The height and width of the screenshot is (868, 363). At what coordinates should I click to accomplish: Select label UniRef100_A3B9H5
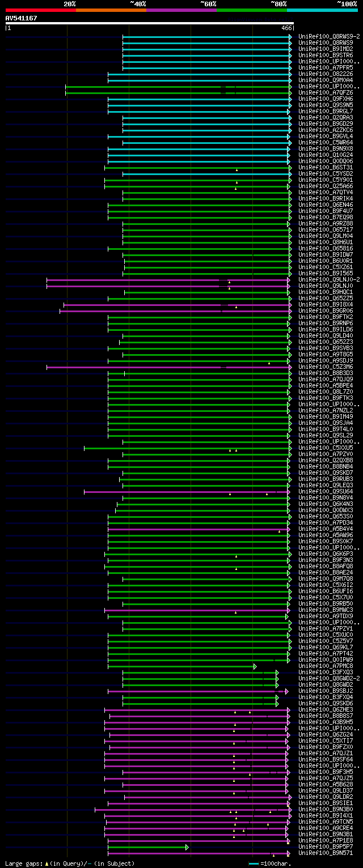326,722
